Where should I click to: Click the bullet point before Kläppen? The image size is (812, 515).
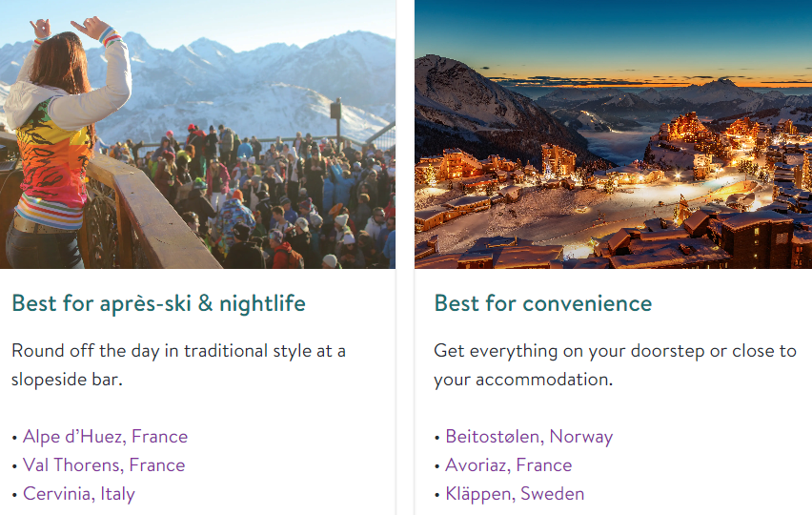pyautogui.click(x=437, y=495)
